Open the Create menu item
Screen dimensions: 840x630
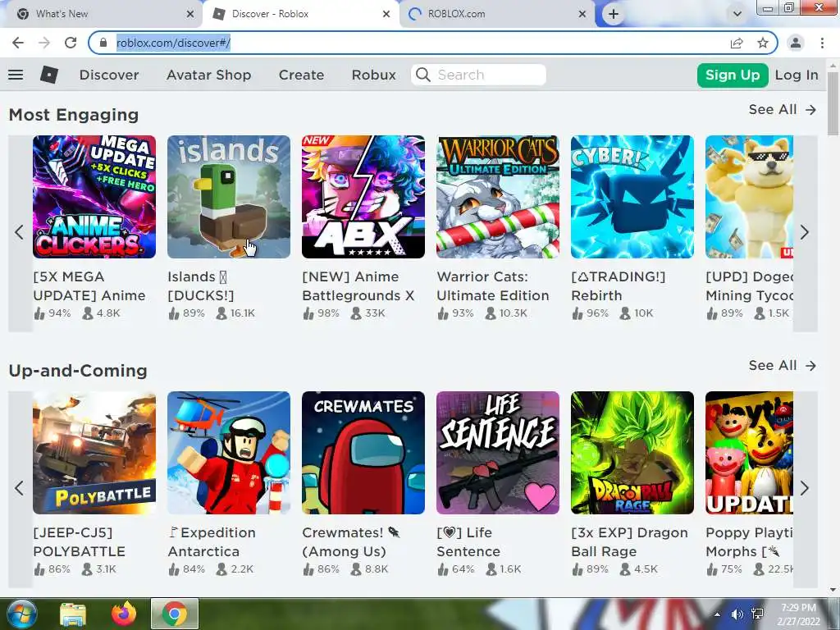tap(301, 75)
